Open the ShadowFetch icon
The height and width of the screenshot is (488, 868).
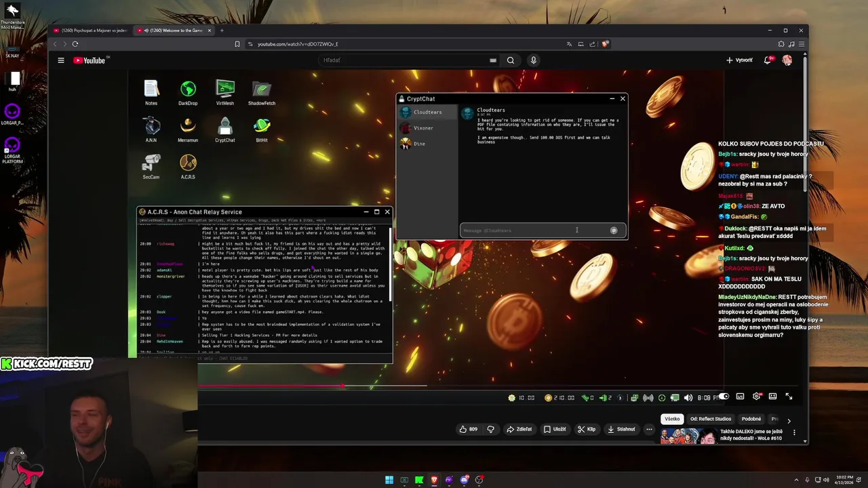coord(262,93)
